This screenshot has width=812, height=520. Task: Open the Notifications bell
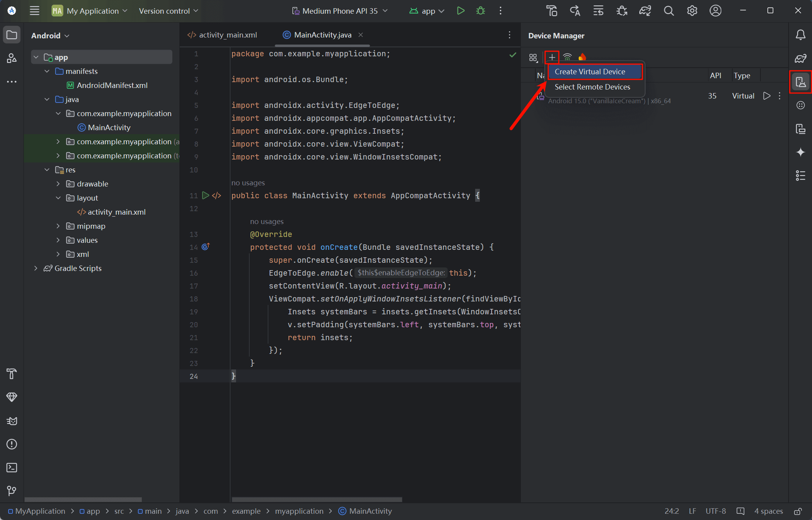800,35
